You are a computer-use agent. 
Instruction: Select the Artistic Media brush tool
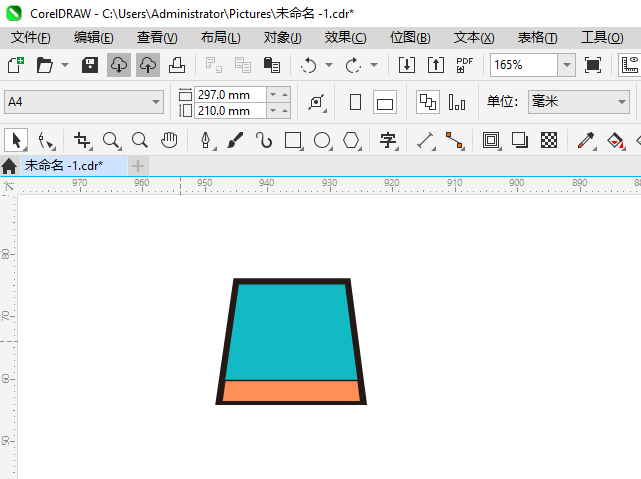235,141
